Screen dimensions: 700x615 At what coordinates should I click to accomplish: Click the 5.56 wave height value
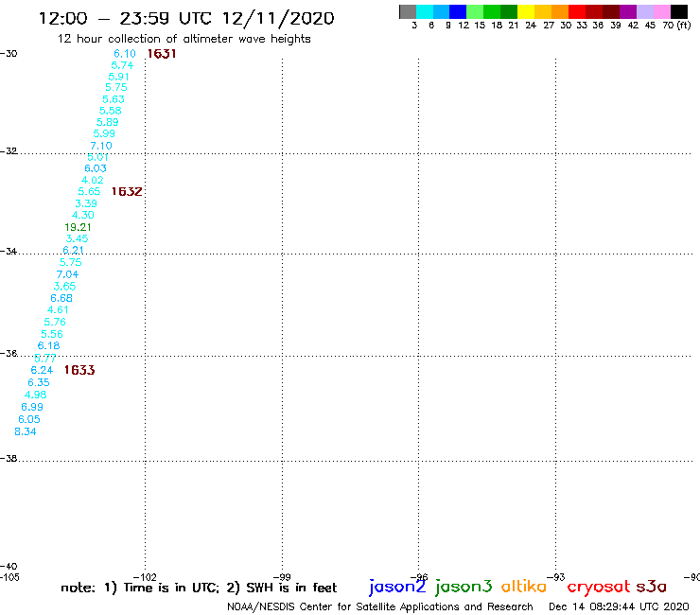pos(52,334)
